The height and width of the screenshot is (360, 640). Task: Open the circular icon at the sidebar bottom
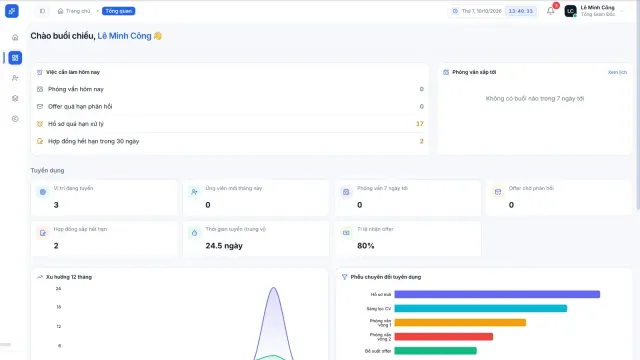[15, 119]
